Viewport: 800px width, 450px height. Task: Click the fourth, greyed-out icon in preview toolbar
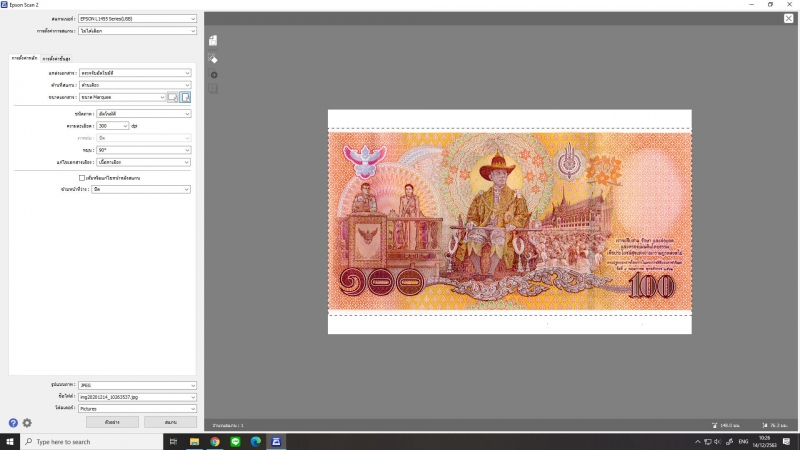click(x=213, y=89)
